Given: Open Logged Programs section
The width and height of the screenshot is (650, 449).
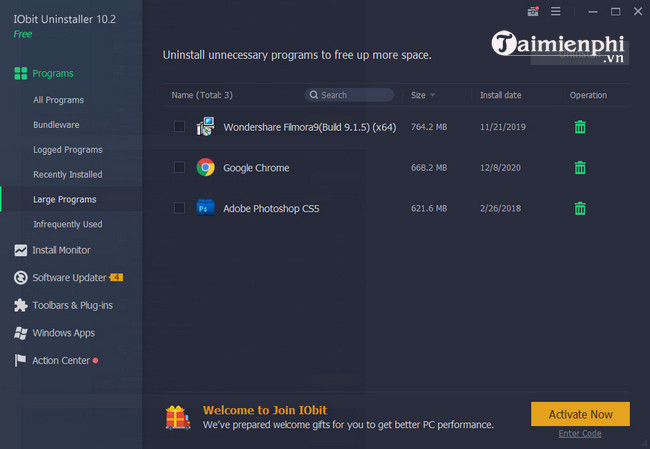Looking at the screenshot, I should point(68,150).
